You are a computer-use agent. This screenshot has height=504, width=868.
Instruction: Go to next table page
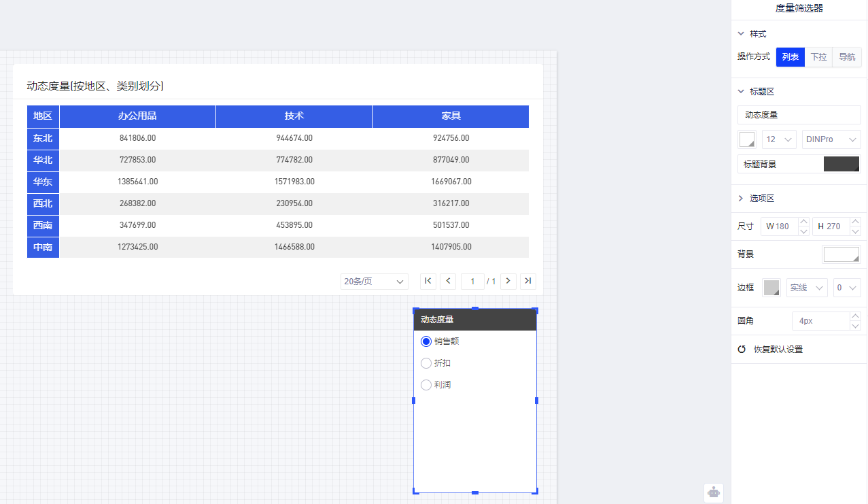coord(508,281)
